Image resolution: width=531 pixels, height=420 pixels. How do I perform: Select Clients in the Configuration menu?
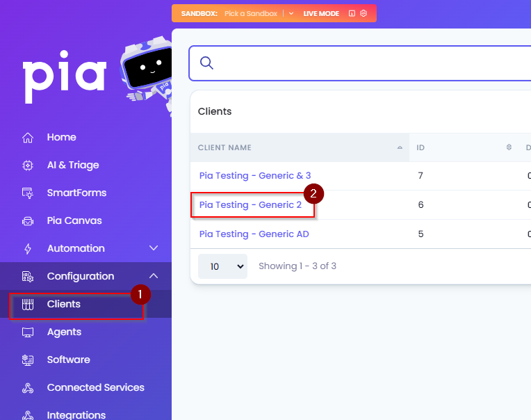pyautogui.click(x=64, y=304)
